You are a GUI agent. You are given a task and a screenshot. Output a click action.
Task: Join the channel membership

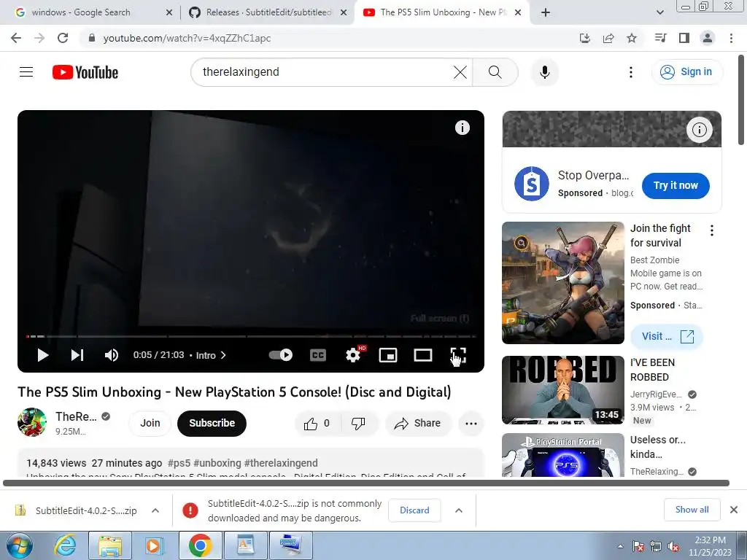tap(150, 424)
